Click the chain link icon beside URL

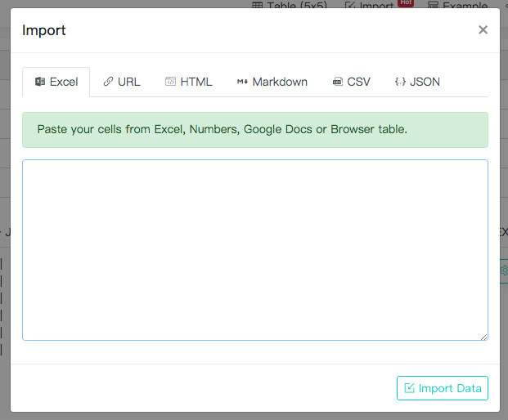(108, 82)
